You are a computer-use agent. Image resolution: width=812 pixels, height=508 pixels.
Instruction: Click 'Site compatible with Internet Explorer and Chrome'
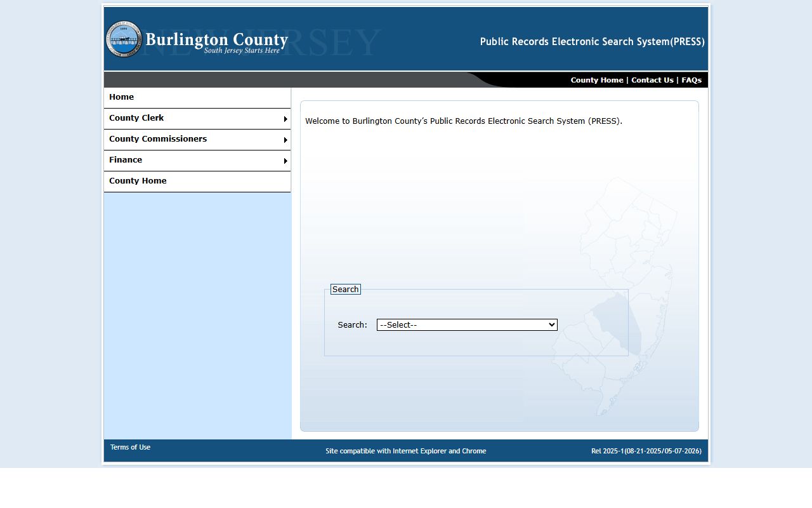pos(406,451)
